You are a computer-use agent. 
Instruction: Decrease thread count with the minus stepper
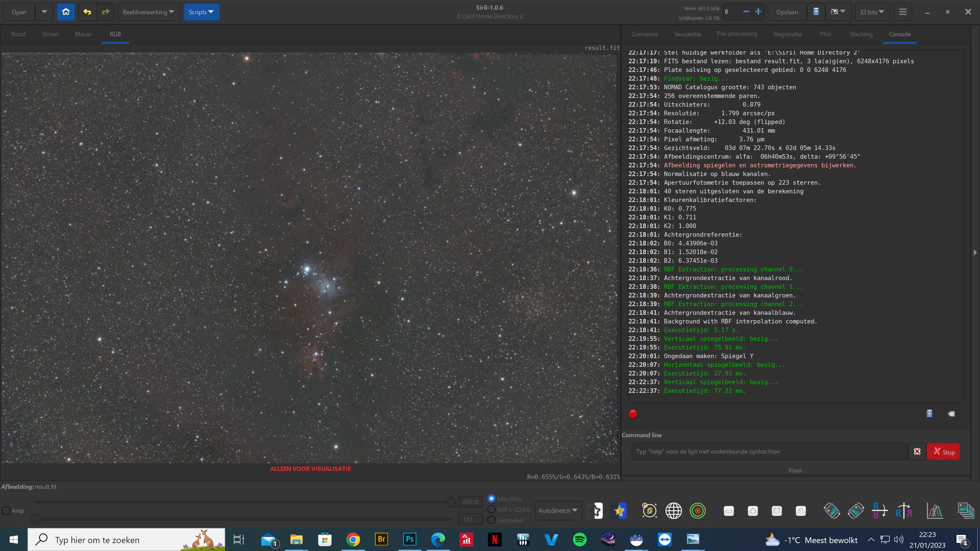point(746,12)
